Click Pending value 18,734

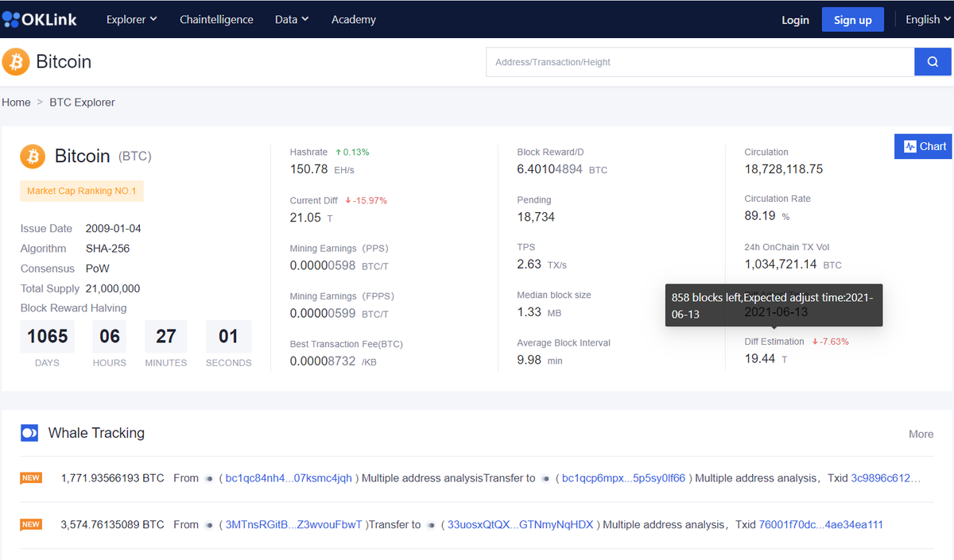[536, 217]
